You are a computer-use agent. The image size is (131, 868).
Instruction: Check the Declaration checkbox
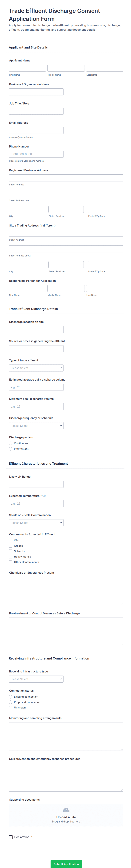point(11,837)
